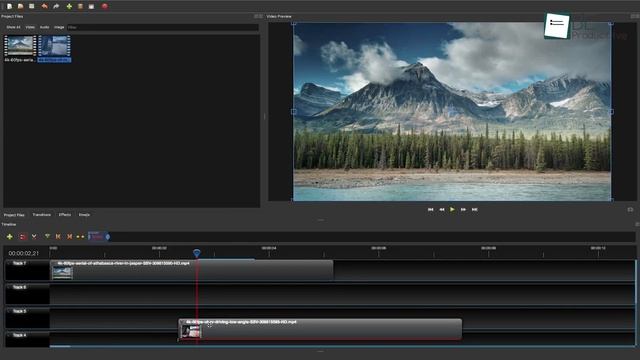Screen dimensions: 640x360
Task: Click the timeline horizontal scrollbar handle
Action: [x=60, y=347]
